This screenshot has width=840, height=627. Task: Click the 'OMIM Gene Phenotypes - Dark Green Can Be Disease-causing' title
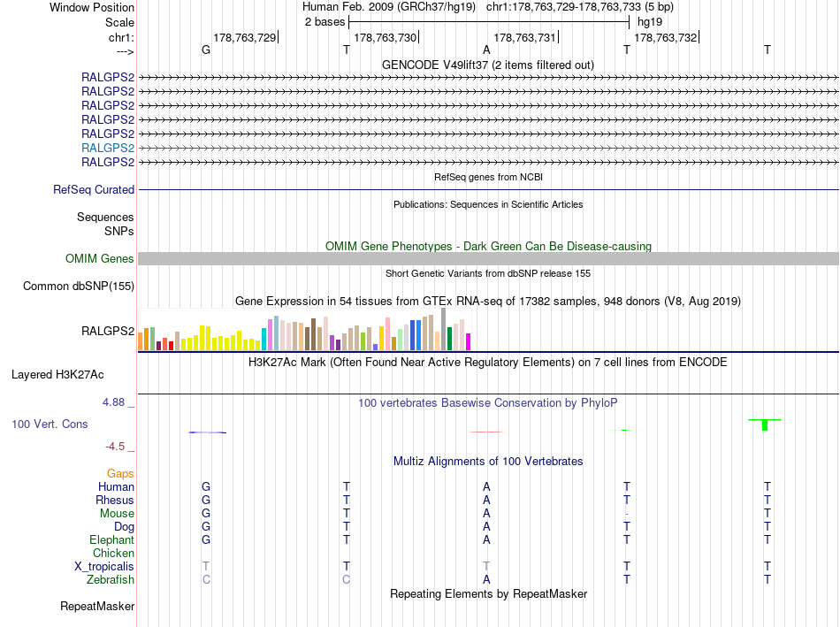click(488, 246)
